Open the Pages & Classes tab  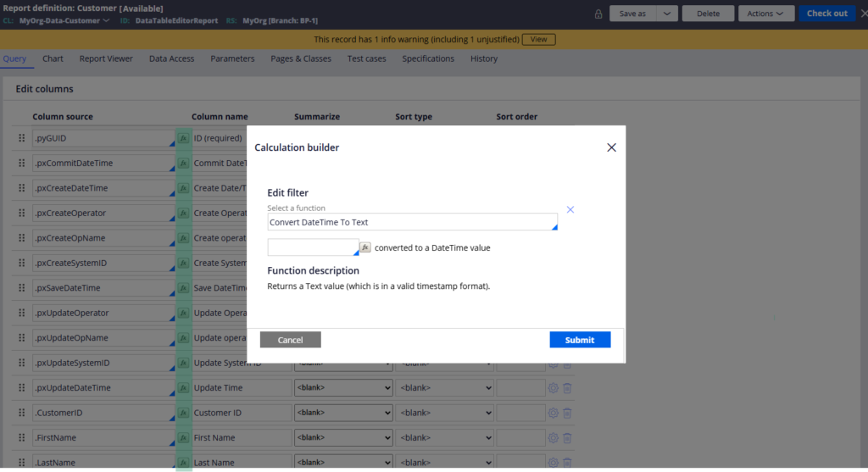301,58
